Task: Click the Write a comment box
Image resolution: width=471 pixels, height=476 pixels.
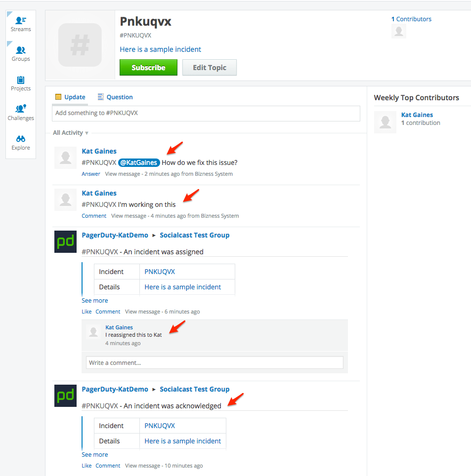Action: (x=214, y=362)
